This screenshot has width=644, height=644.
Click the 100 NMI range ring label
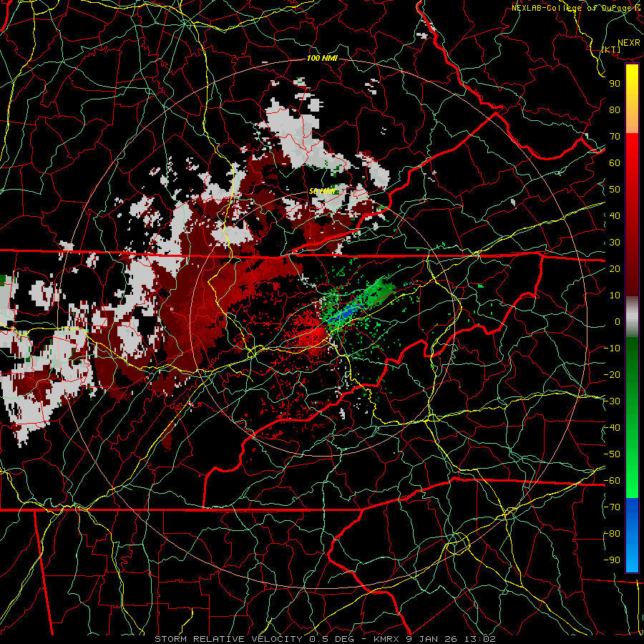click(x=322, y=58)
